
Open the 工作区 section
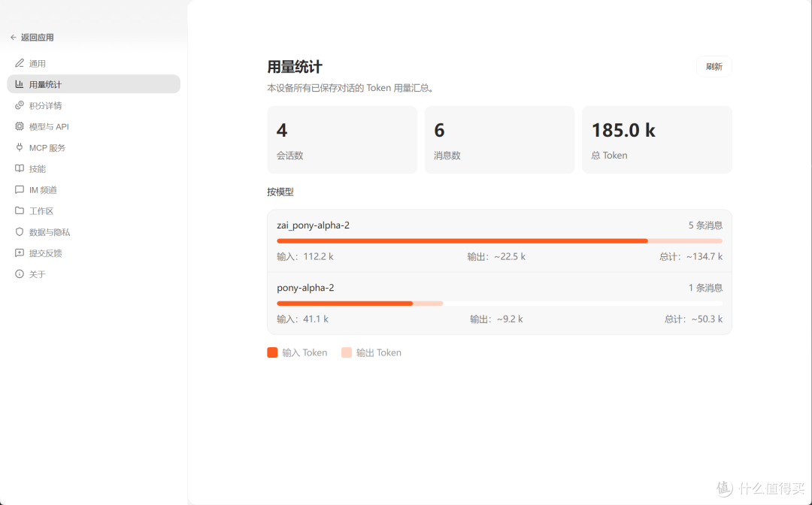[x=94, y=211]
